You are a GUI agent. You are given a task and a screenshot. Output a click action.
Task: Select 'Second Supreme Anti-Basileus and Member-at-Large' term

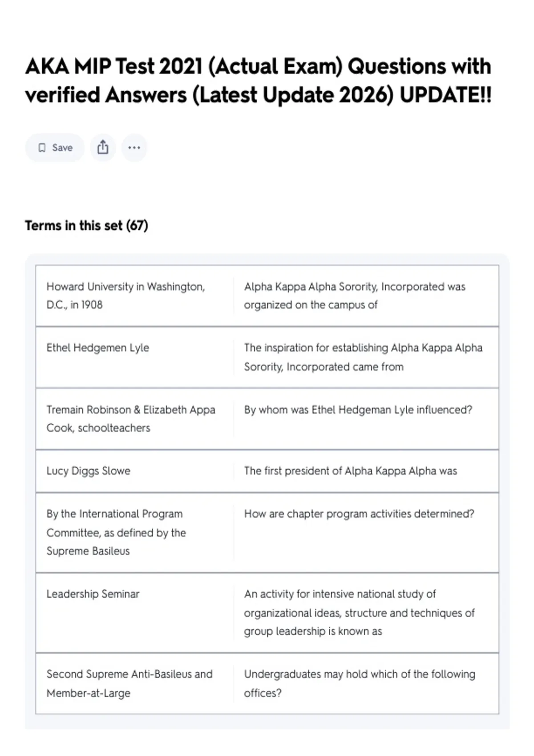[x=129, y=684]
